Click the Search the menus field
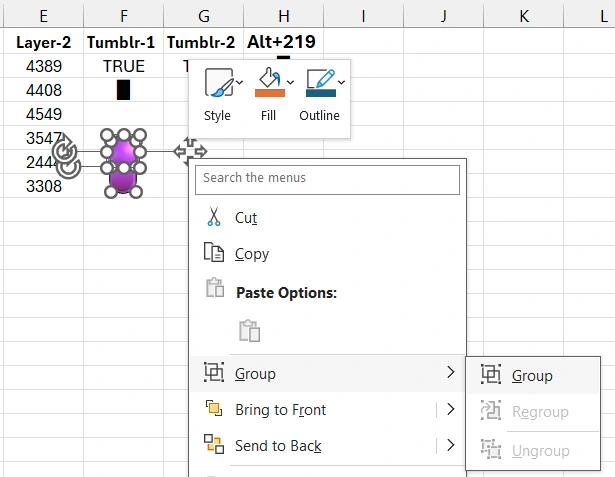Viewport: 615px width, 477px height. click(x=328, y=178)
